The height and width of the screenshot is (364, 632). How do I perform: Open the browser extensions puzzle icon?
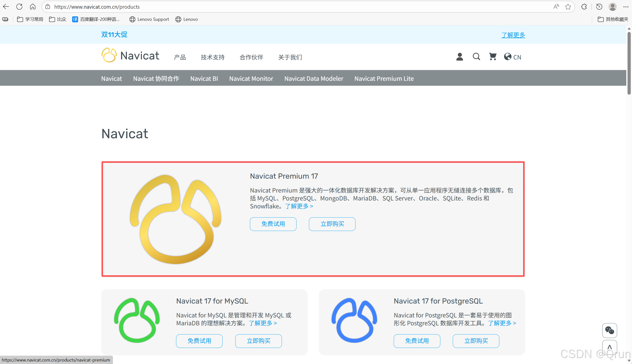584,7
